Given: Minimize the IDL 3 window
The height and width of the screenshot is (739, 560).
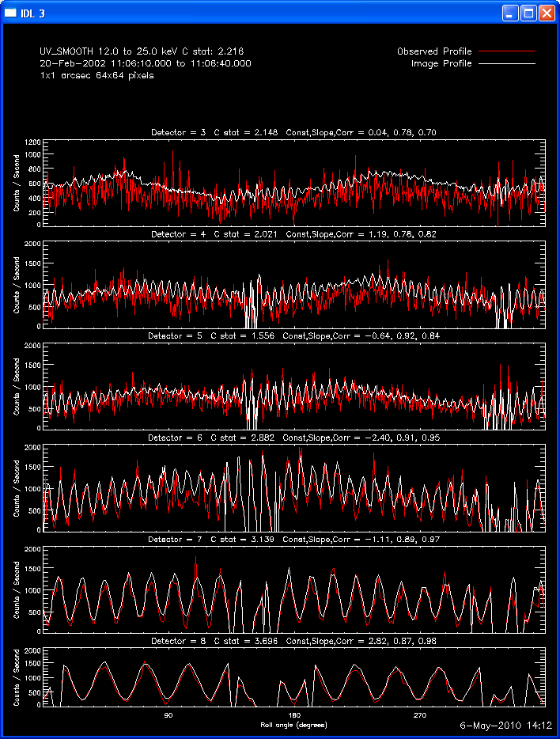Looking at the screenshot, I should [x=512, y=12].
